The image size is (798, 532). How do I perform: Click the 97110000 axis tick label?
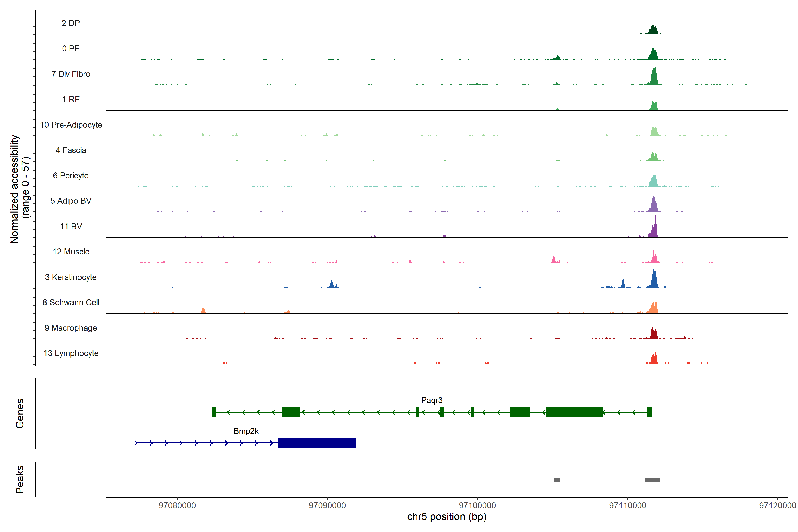click(627, 506)
